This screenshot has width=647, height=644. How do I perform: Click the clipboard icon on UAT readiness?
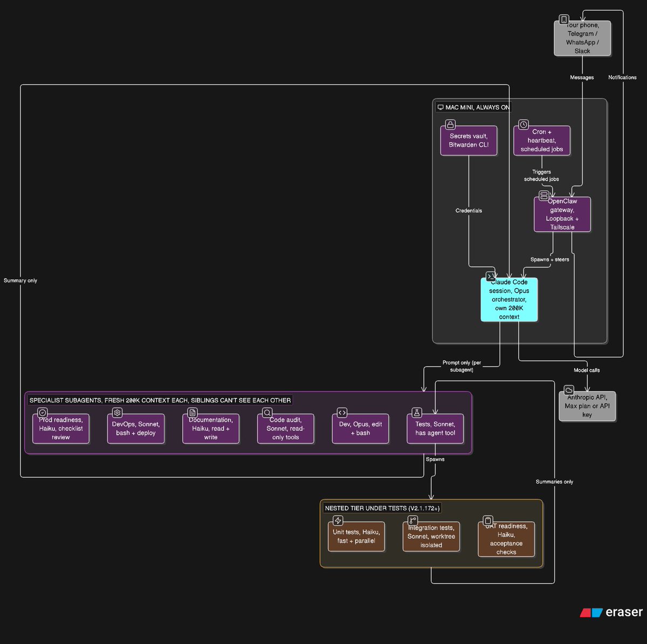coord(488,521)
